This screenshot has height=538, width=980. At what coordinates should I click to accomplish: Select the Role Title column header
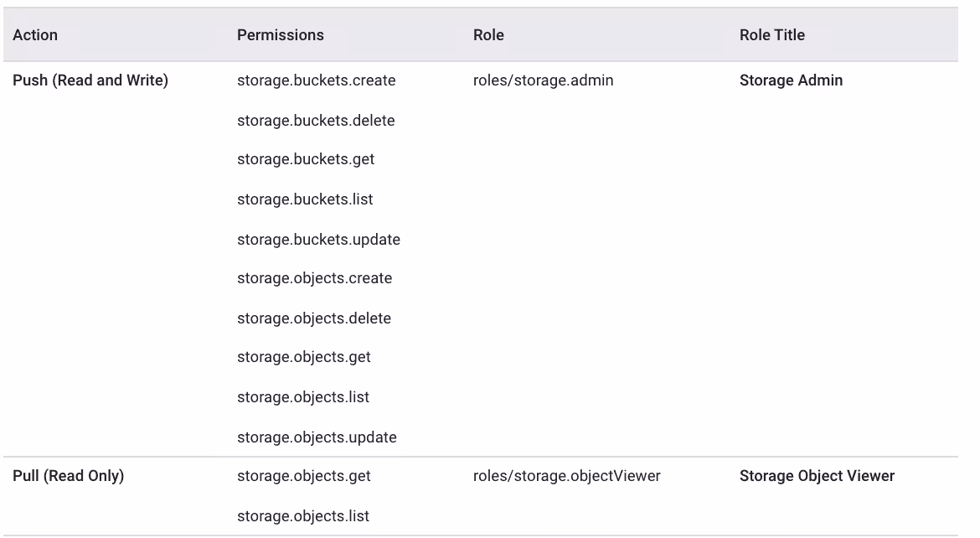pyautogui.click(x=771, y=35)
